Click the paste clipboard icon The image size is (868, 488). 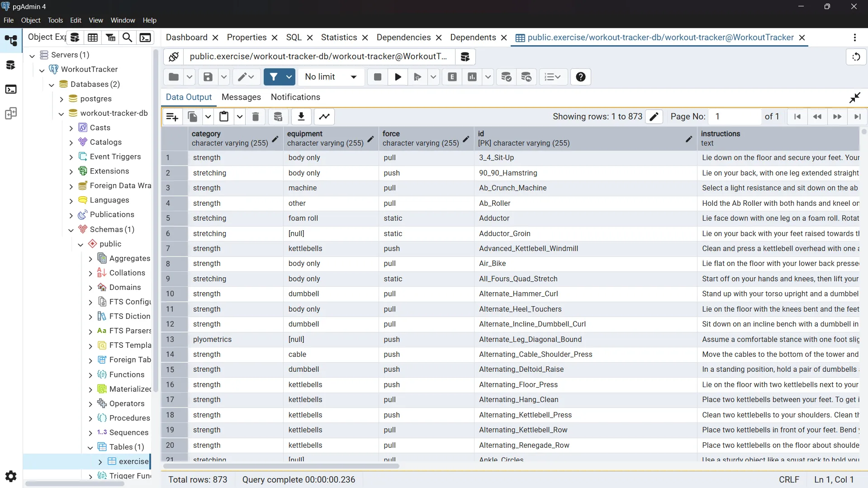click(x=224, y=117)
